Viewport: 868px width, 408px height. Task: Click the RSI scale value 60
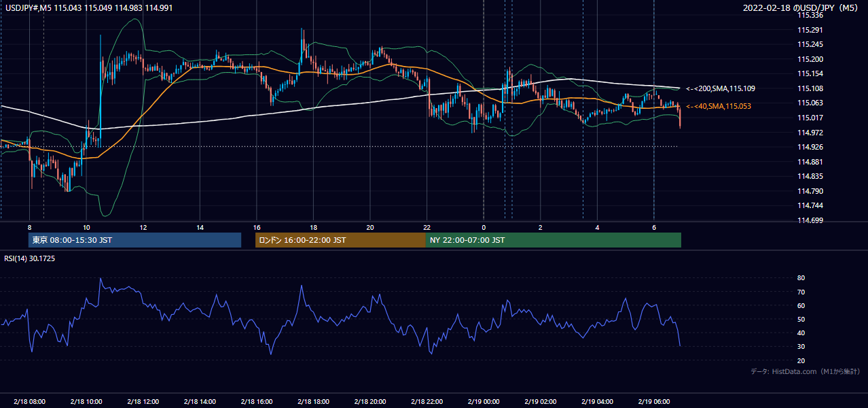801,305
